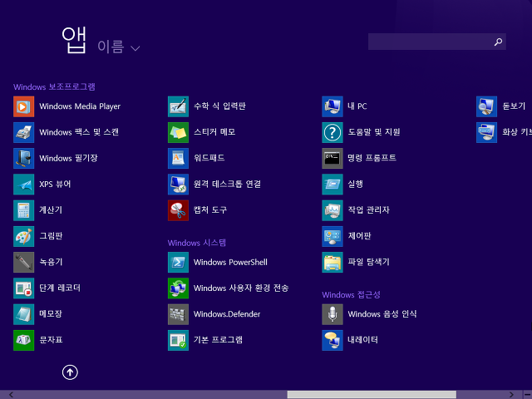
Task: Open the Windows Media Player icon
Action: [24, 106]
